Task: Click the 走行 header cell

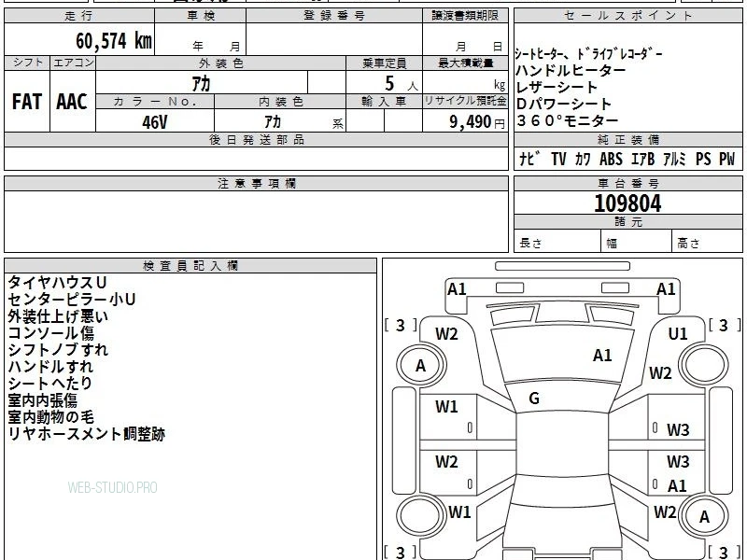Action: click(79, 16)
